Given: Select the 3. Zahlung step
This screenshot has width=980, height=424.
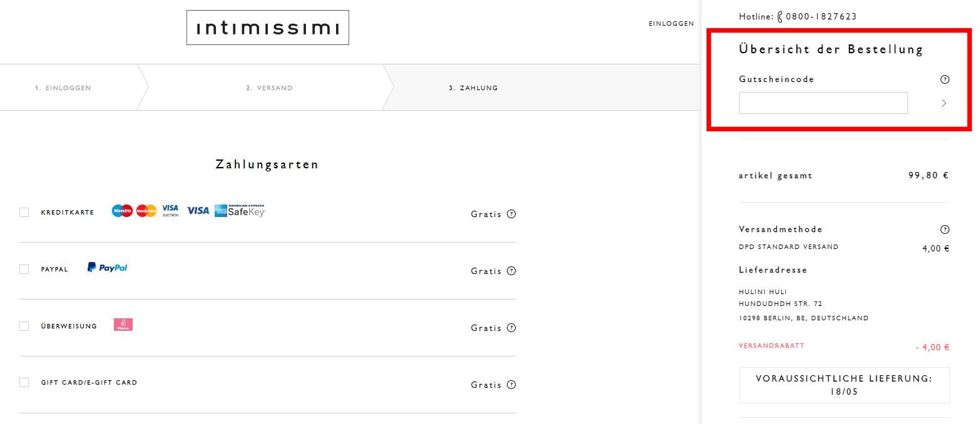Looking at the screenshot, I should (x=473, y=88).
